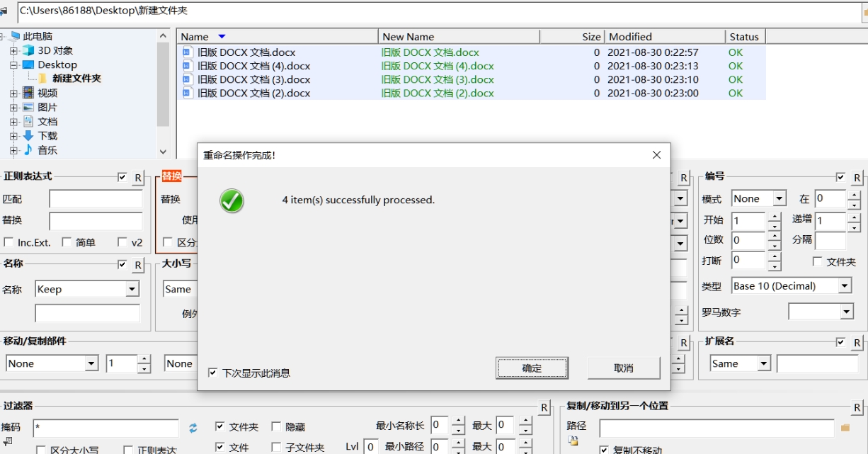Click the 新建文件夹 yellow folder icon
This screenshot has width=868, height=454.
click(x=43, y=79)
